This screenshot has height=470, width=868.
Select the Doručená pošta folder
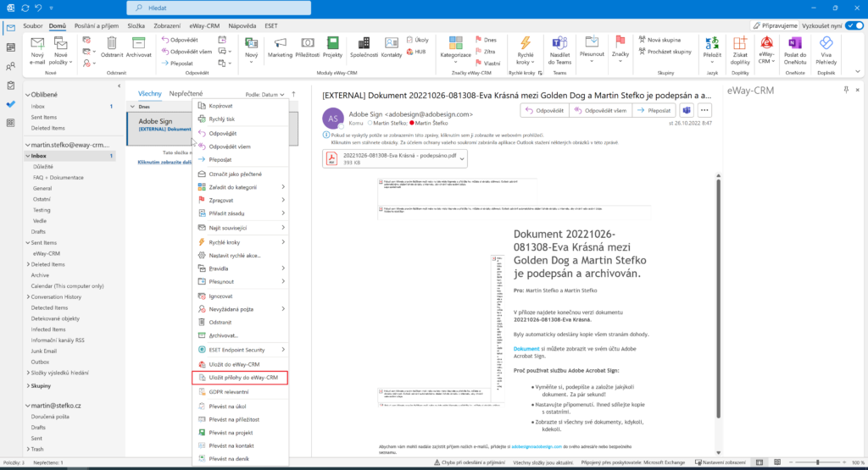click(x=50, y=417)
